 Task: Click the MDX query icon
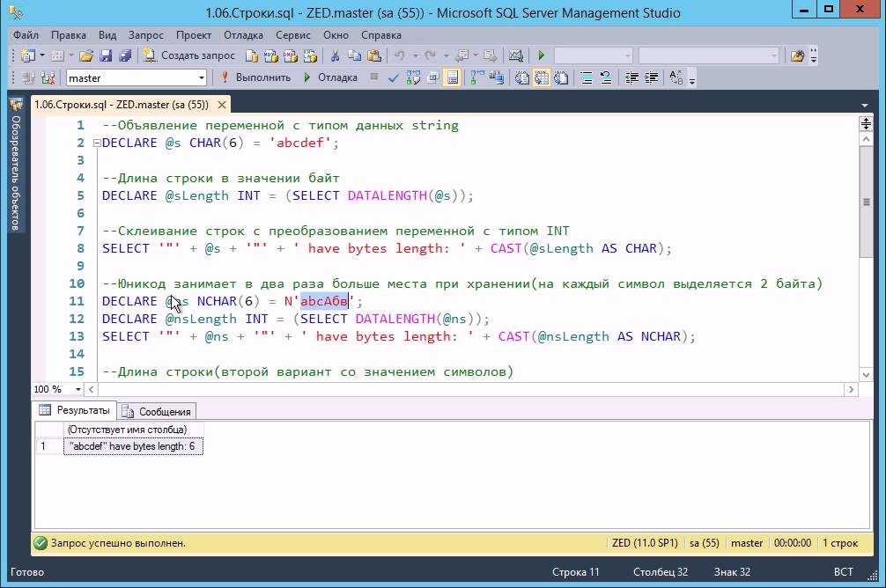271,56
